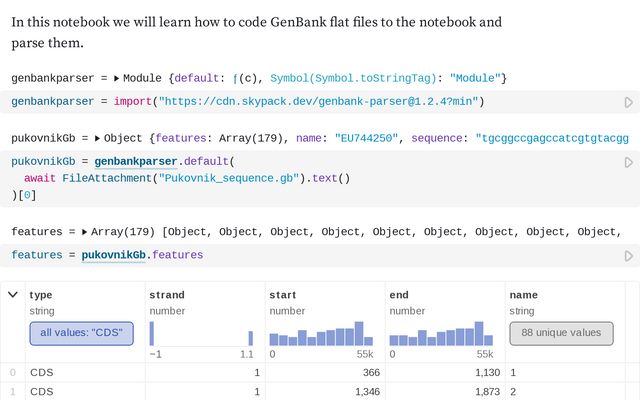Open table options chevron beside type column
This screenshot has width=640, height=400.
(12, 295)
